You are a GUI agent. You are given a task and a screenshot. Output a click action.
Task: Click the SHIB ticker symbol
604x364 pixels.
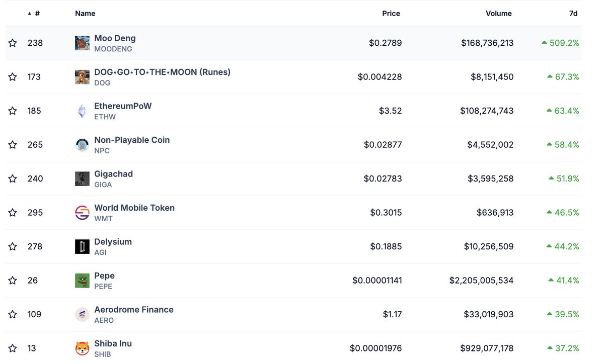[102, 354]
